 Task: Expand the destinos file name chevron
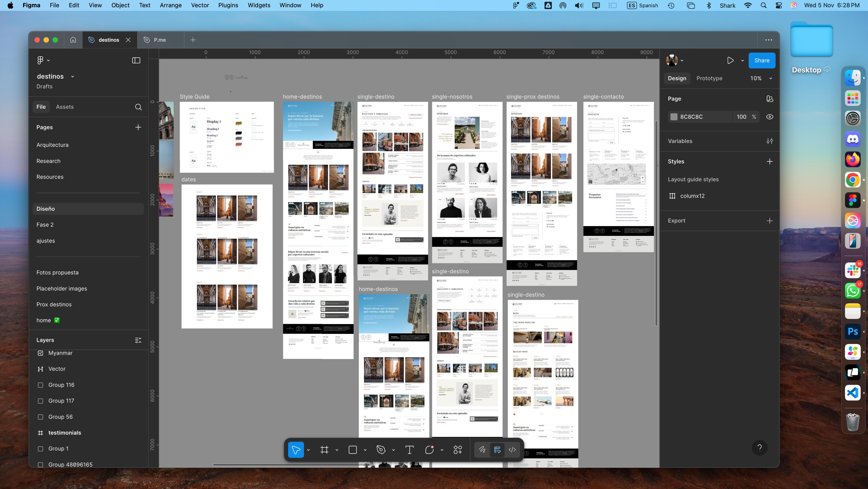click(72, 76)
